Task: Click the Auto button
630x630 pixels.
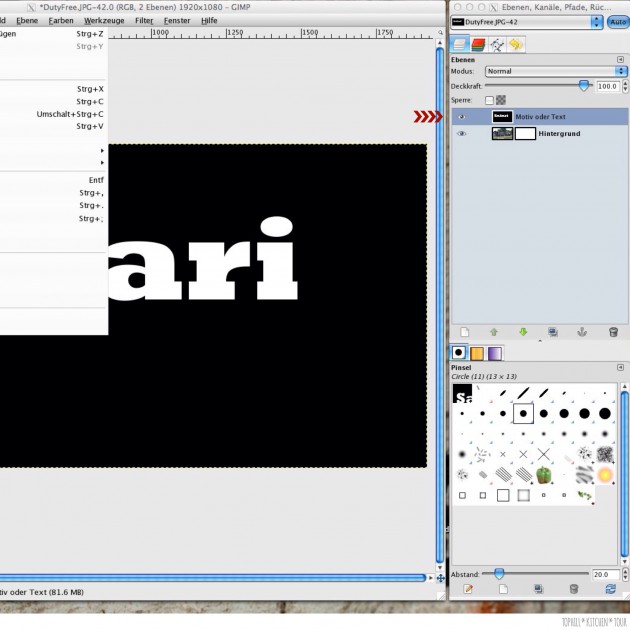Action: pos(618,22)
